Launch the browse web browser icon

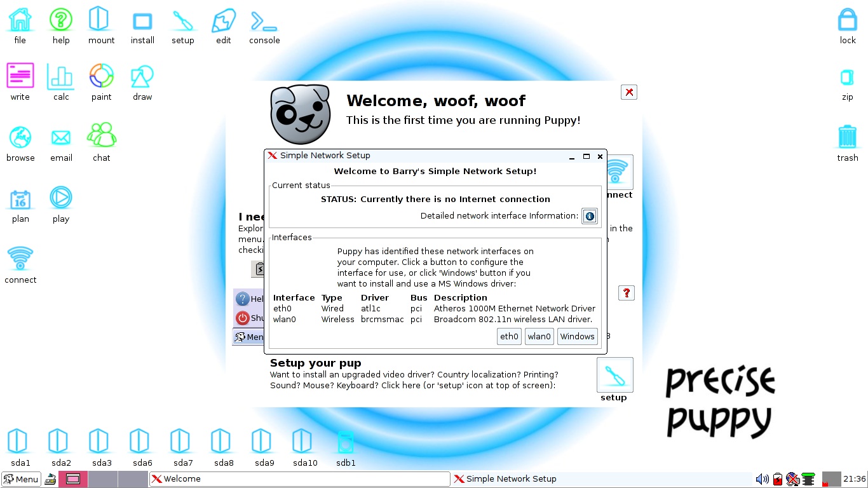point(20,137)
